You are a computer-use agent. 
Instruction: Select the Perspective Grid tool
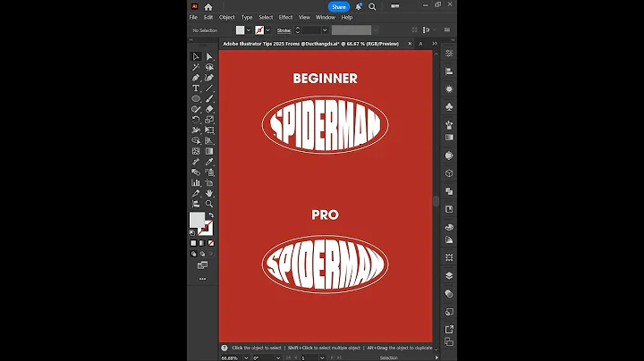209,140
